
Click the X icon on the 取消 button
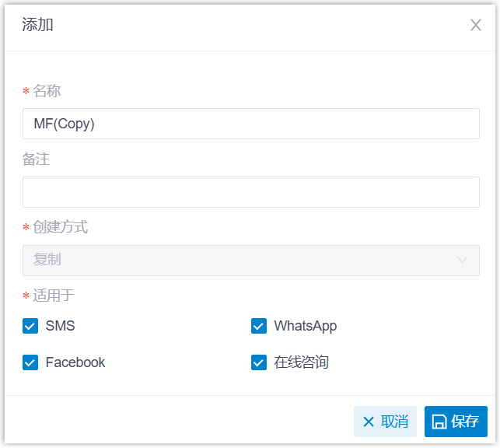pos(369,422)
